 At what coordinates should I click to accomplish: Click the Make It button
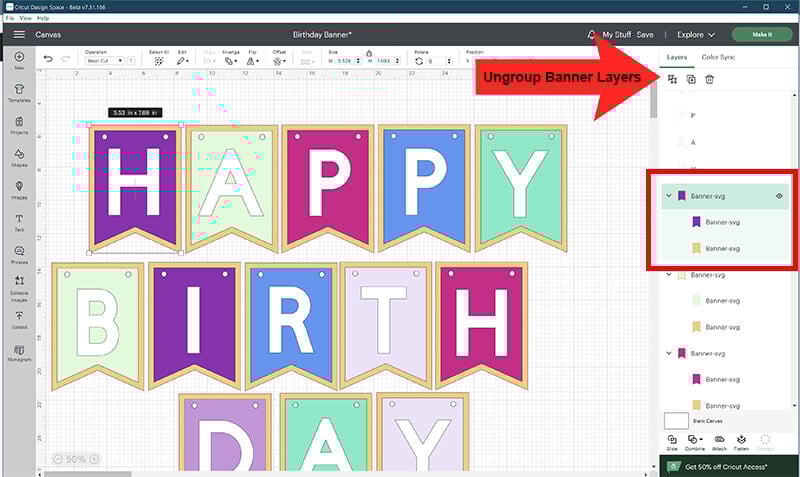762,35
